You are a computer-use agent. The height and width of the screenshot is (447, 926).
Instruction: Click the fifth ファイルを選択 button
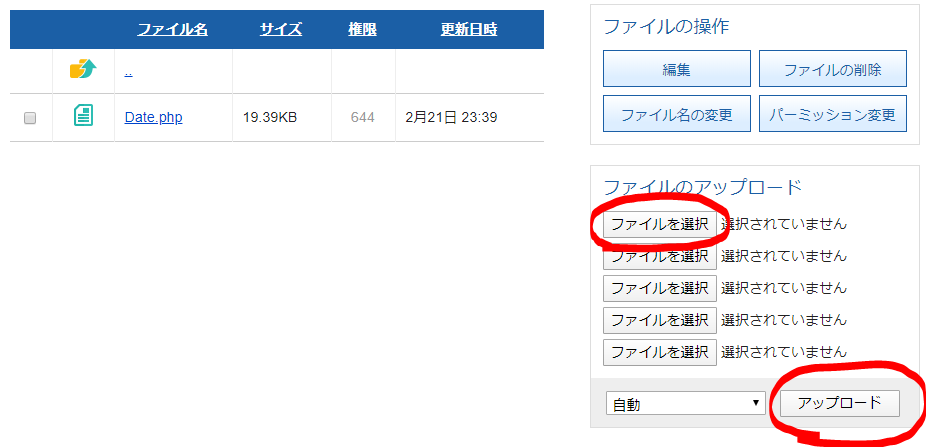tap(660, 352)
